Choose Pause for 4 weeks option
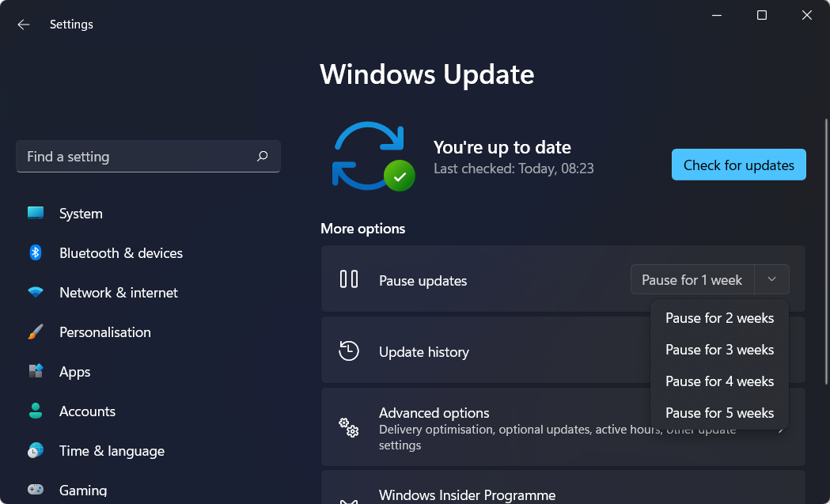The image size is (830, 504). point(720,381)
